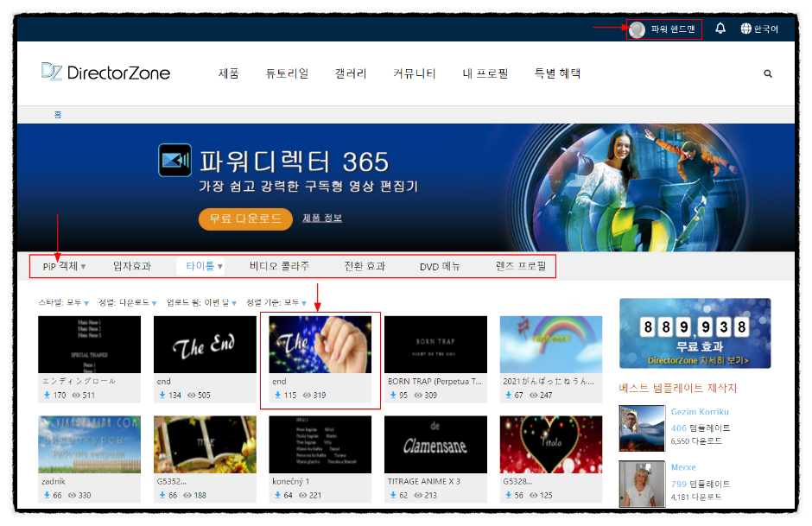The height and width of the screenshot is (526, 812).
Task: Click views eye icon showing 188
Action: click(187, 495)
